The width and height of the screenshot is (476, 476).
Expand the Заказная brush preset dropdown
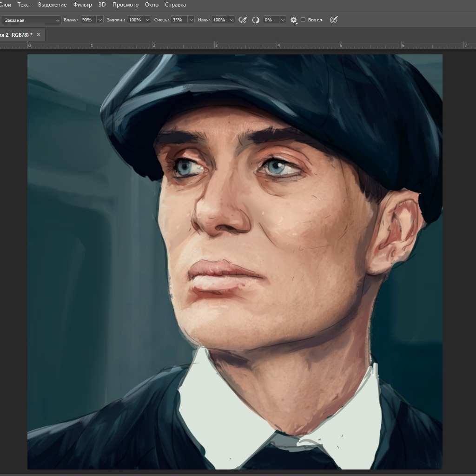point(31,20)
